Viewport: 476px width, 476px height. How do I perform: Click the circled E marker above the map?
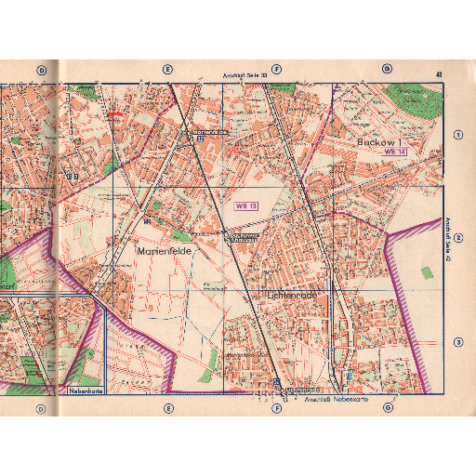(x=167, y=70)
